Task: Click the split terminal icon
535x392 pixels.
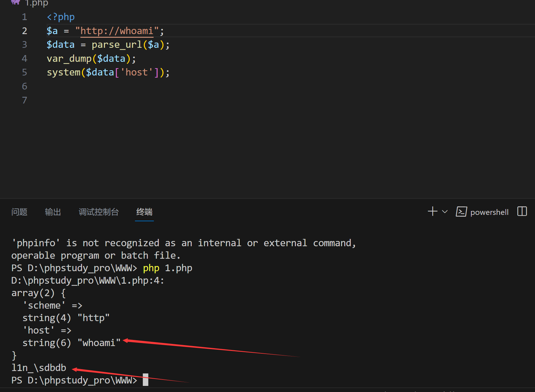Action: [522, 211]
